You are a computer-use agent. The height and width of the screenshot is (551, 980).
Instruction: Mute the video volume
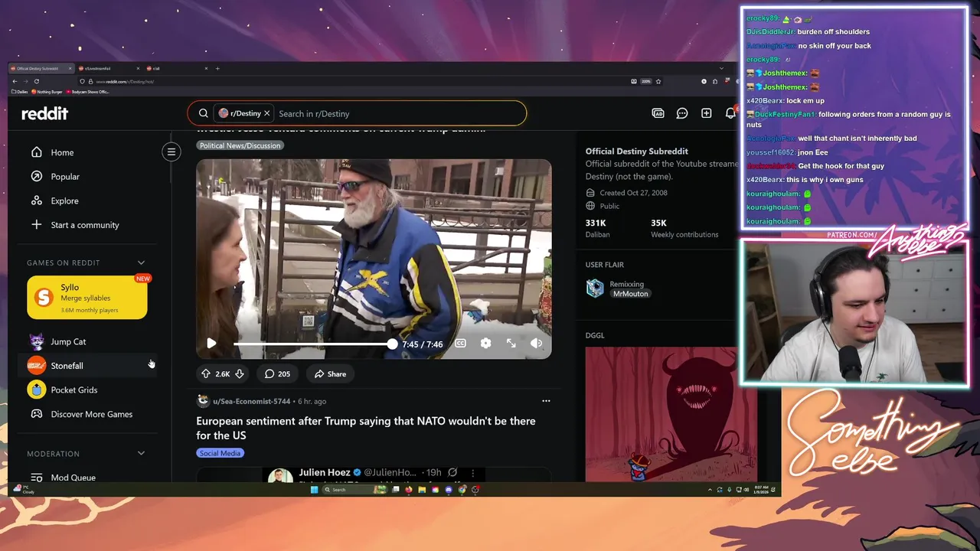coord(536,344)
